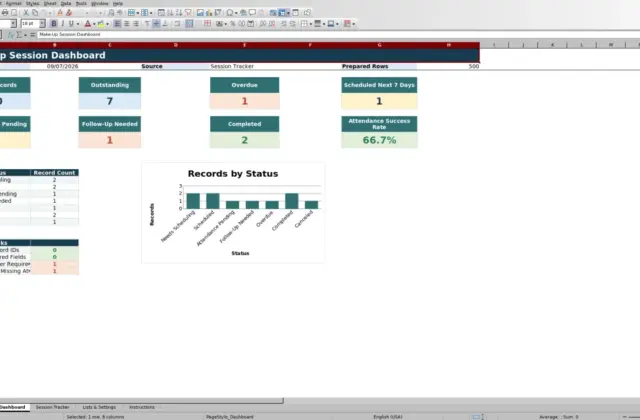The height and width of the screenshot is (420, 640).
Task: Click column G header
Action: click(379, 45)
